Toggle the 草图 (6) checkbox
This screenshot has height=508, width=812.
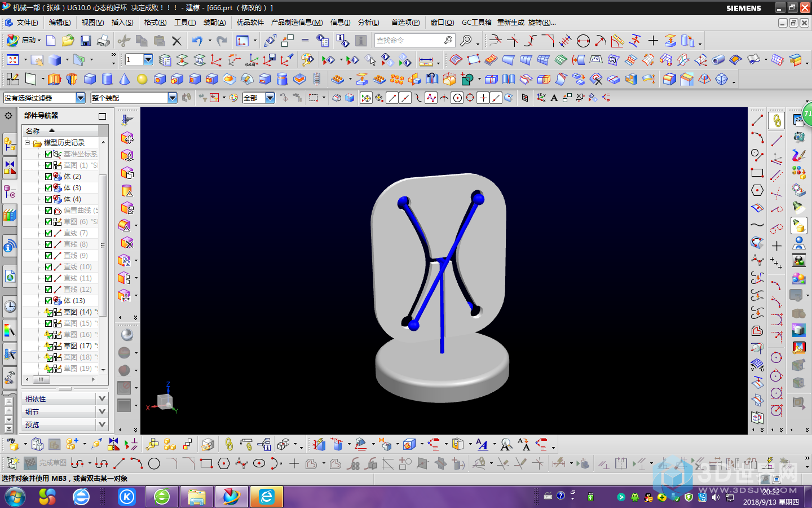point(48,222)
